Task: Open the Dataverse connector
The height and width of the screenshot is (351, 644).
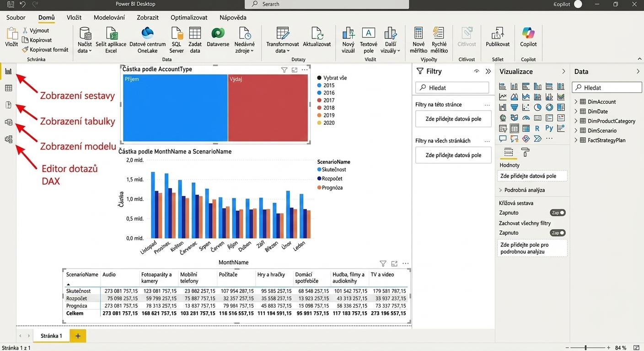Action: pos(218,37)
